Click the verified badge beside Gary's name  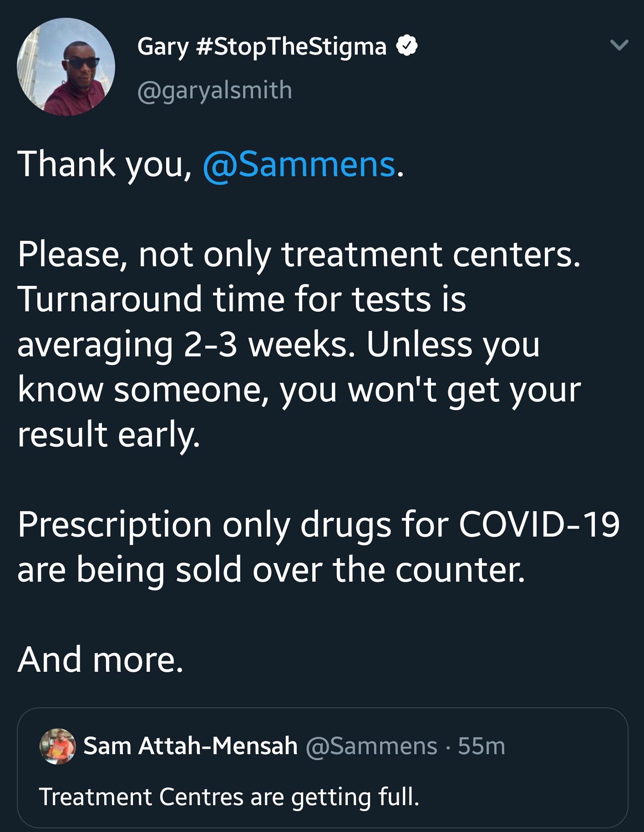pyautogui.click(x=407, y=46)
